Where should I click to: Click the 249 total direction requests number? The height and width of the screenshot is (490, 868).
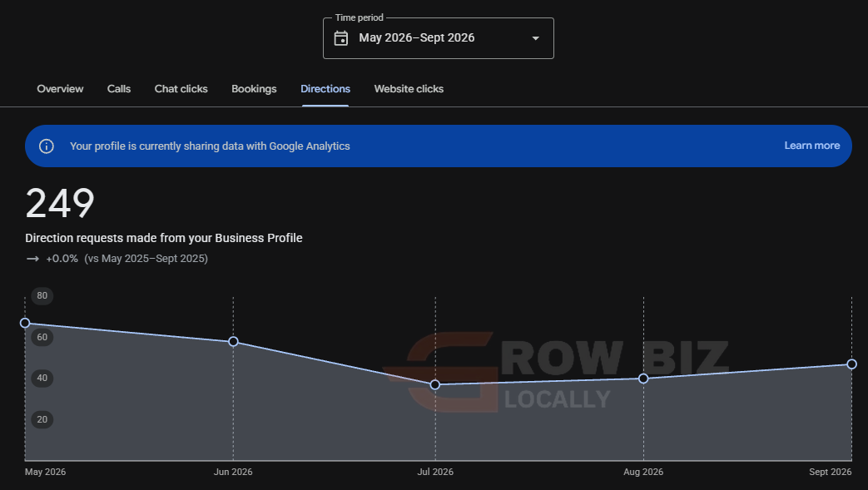(60, 203)
